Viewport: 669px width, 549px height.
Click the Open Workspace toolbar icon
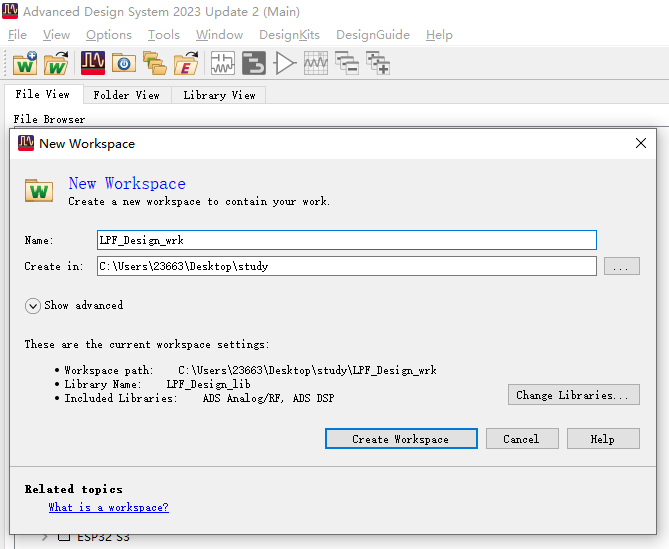56,63
